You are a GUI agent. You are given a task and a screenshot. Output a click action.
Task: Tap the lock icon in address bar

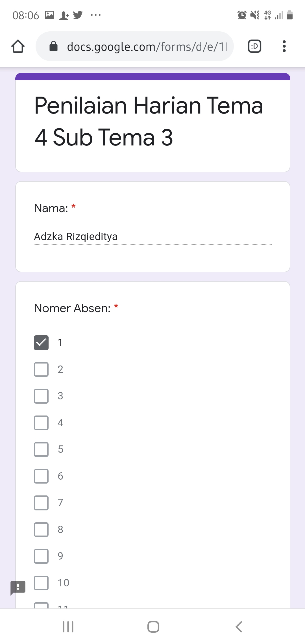click(x=53, y=46)
